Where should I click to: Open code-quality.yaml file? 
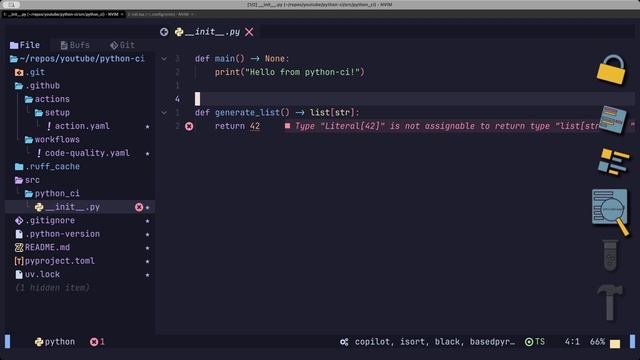coord(83,153)
